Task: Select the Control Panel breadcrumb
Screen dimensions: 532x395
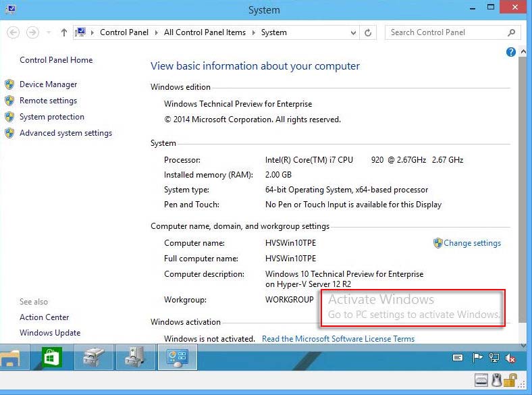Action: (x=124, y=32)
